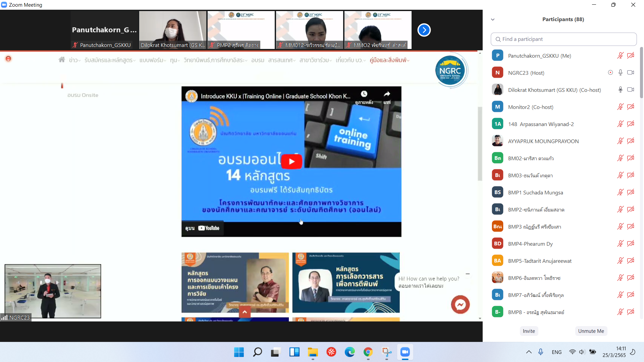Screen dimensions: 644x362
Task: Click NGRC23 host recording indicator icon
Action: [610, 73]
